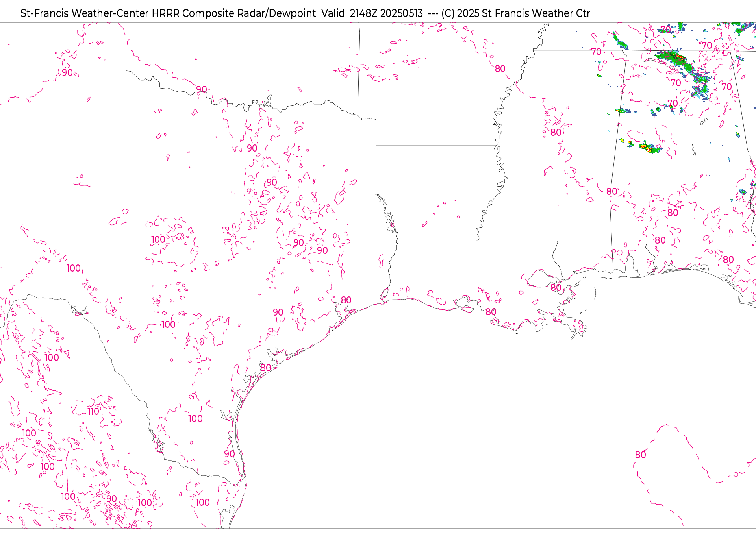Click the "HRRR Composite Radar/Dewpoint" title text
The image size is (756, 551).
[x=233, y=13]
